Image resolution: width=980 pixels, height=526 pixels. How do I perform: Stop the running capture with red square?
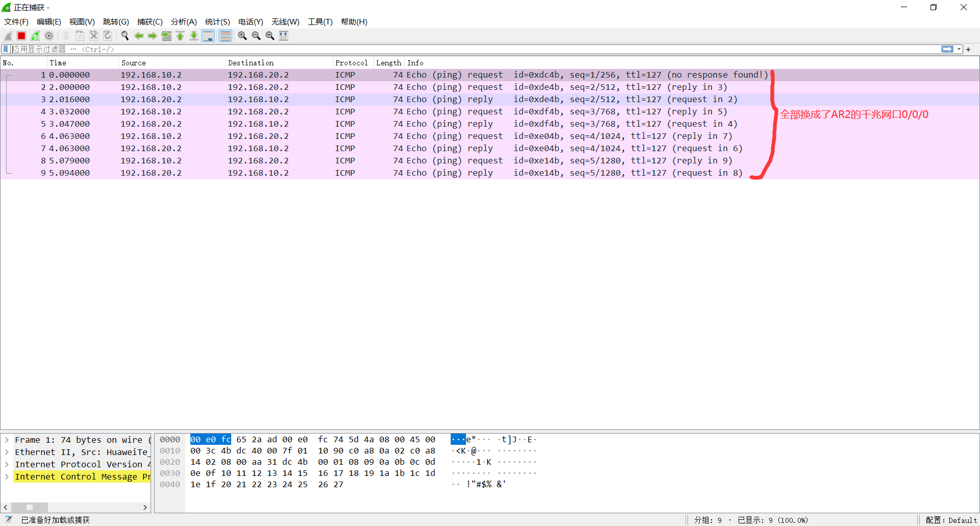21,36
